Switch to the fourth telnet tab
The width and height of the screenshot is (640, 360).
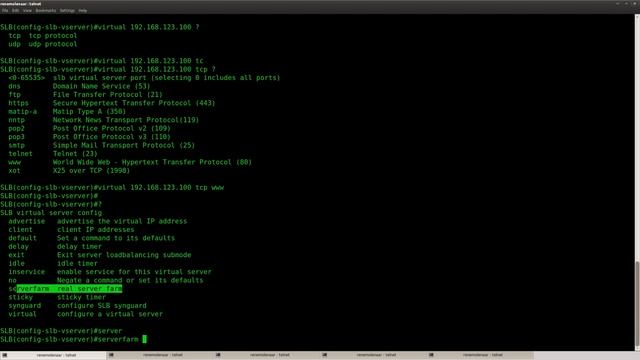374,356
